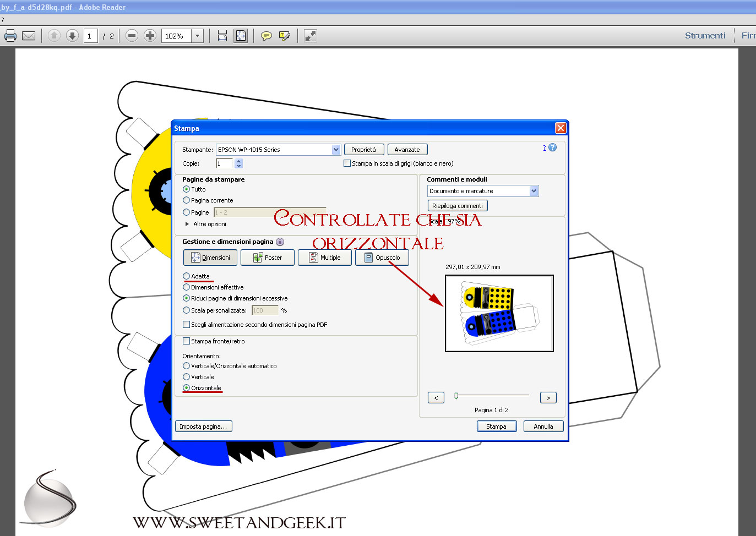Select the highlight text tool

pyautogui.click(x=285, y=36)
